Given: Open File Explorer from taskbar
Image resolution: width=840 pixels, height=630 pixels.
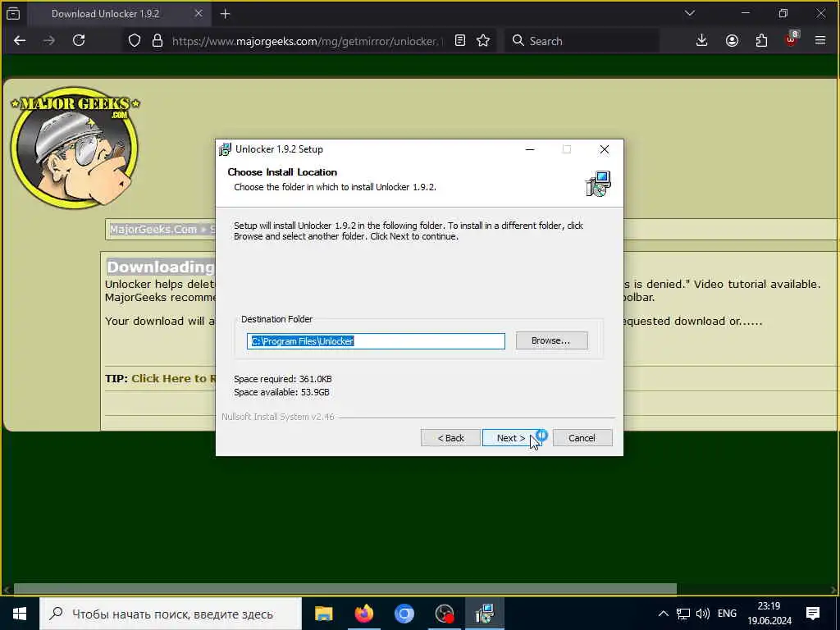Looking at the screenshot, I should click(x=323, y=614).
